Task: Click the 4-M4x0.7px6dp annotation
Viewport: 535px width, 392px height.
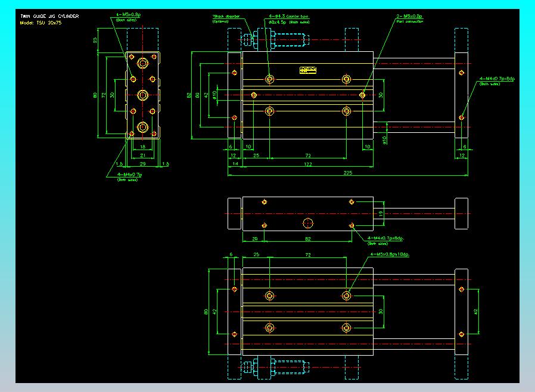Action: pos(497,79)
